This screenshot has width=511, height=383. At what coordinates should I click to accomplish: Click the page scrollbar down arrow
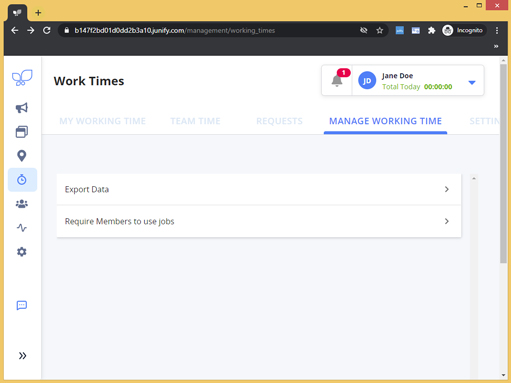click(x=503, y=375)
